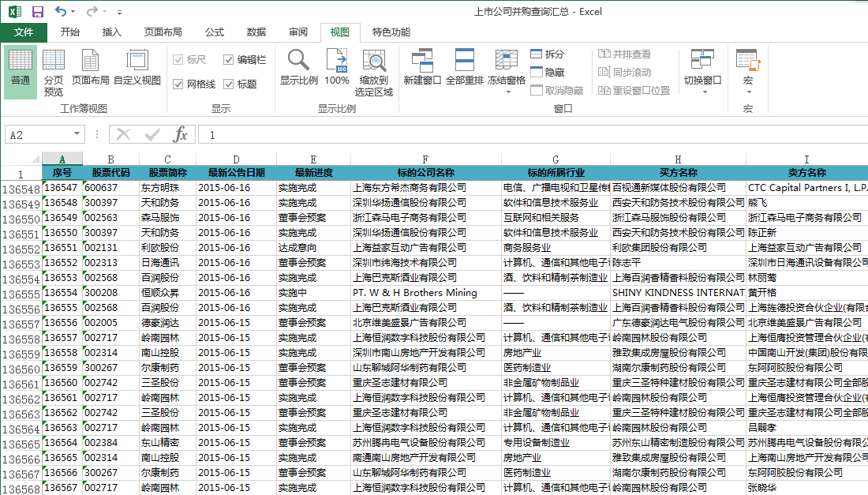
Task: Click 并排查看 view side by side
Action: point(624,54)
